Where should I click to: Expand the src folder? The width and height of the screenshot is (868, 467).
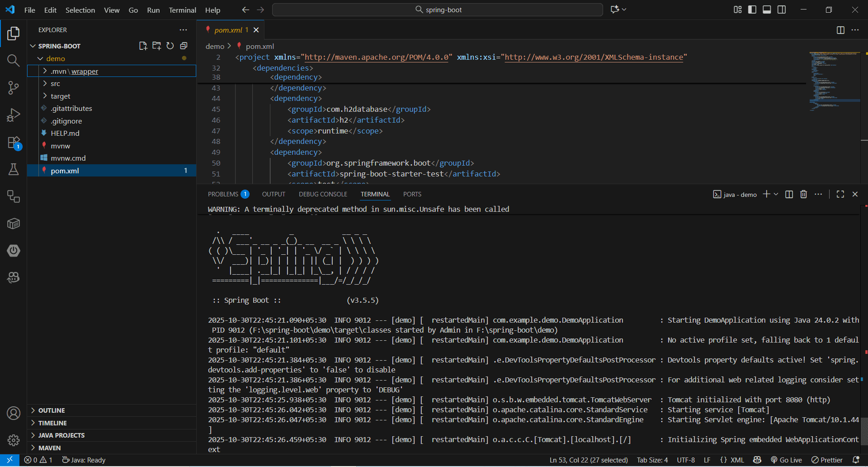(x=112, y=84)
